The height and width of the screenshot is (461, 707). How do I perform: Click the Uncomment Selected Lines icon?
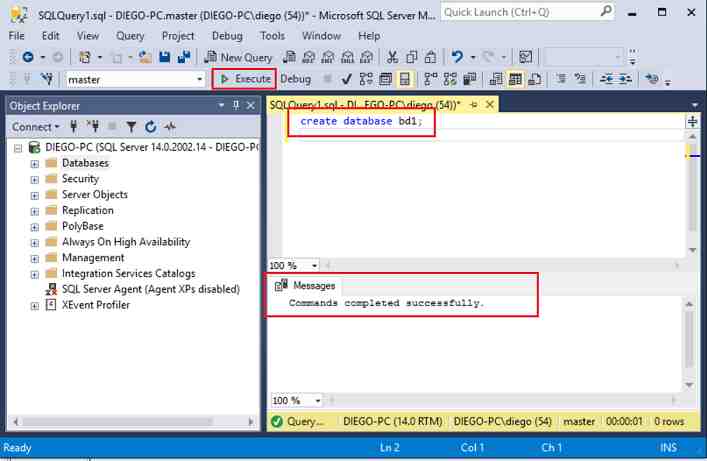tap(580, 80)
